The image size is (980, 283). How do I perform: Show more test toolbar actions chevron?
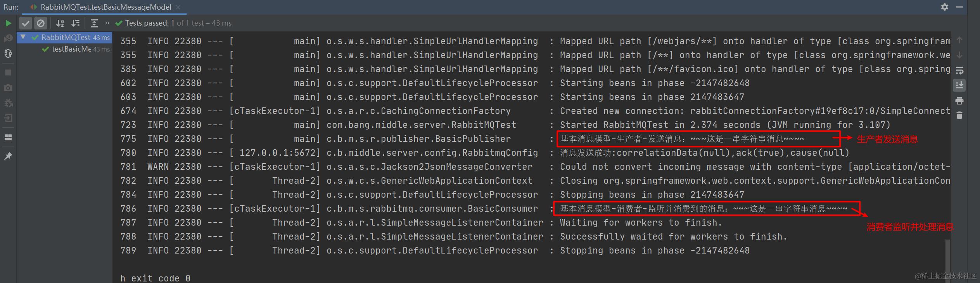coord(107,23)
